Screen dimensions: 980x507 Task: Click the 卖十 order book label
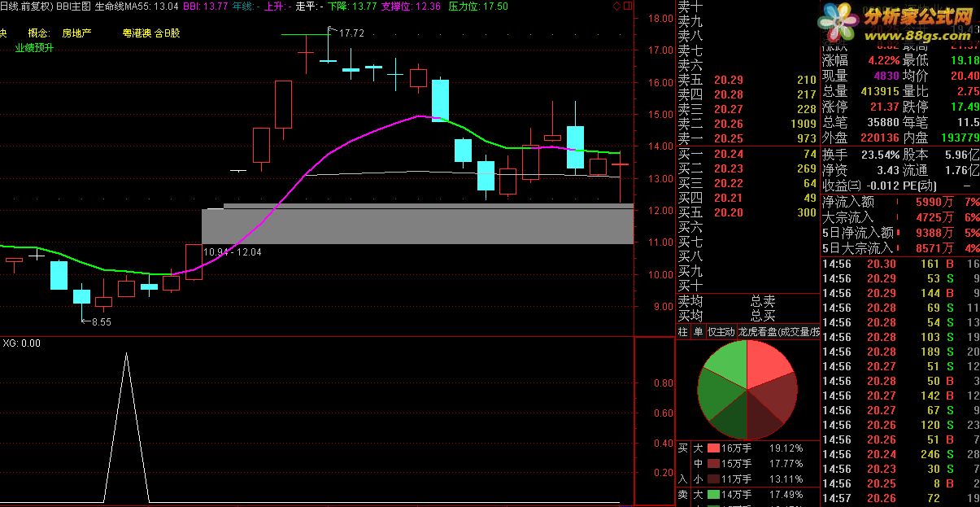690,7
